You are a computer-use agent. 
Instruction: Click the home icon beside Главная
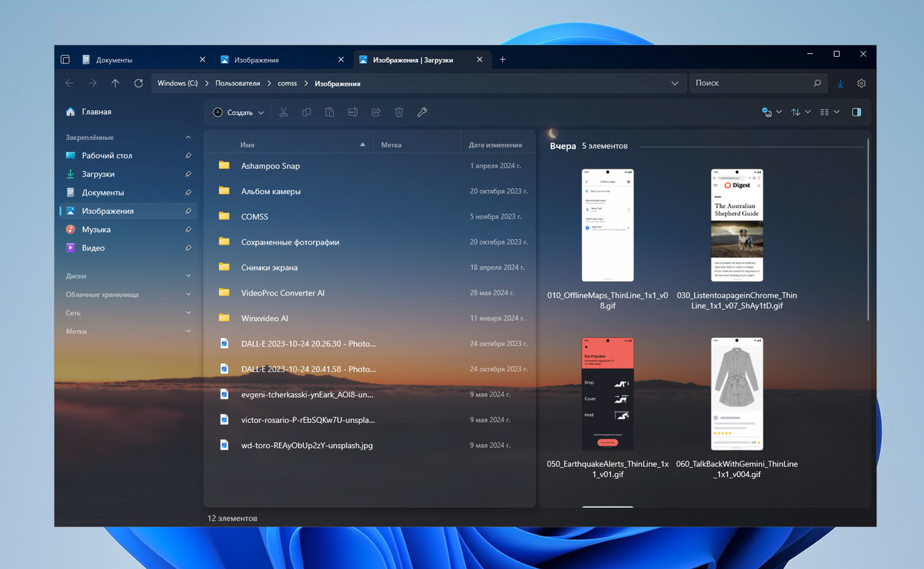[70, 112]
